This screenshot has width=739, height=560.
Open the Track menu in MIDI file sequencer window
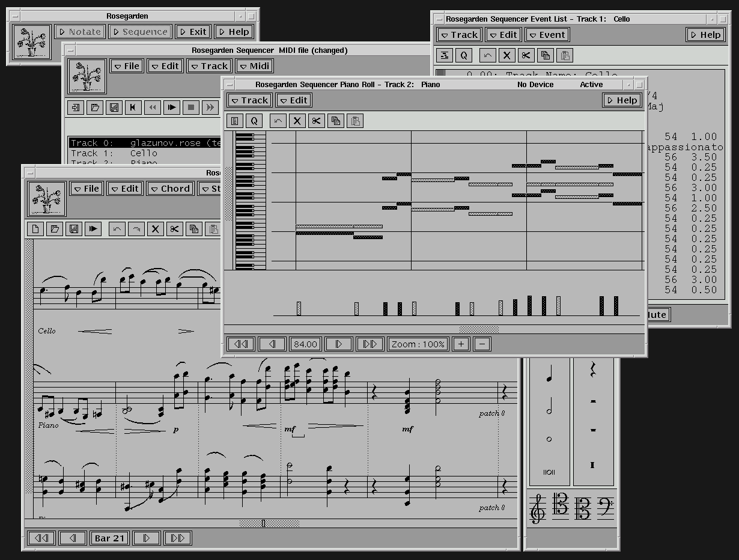tap(209, 66)
